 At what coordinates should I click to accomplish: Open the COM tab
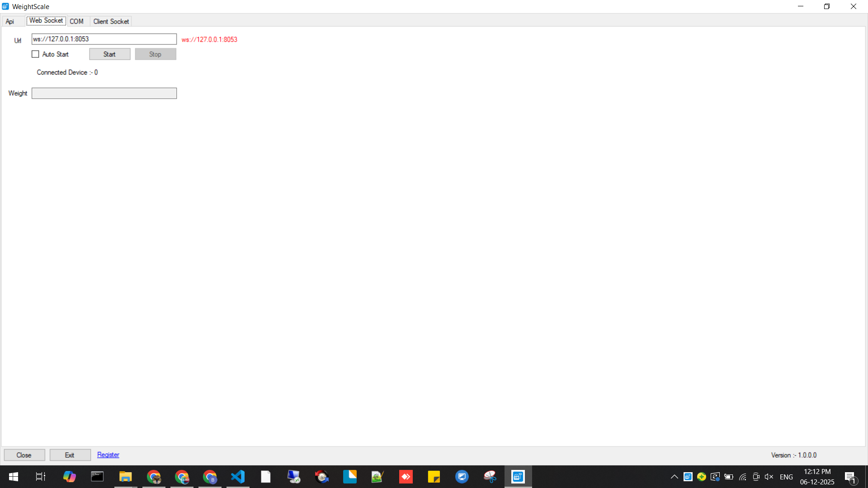click(76, 21)
